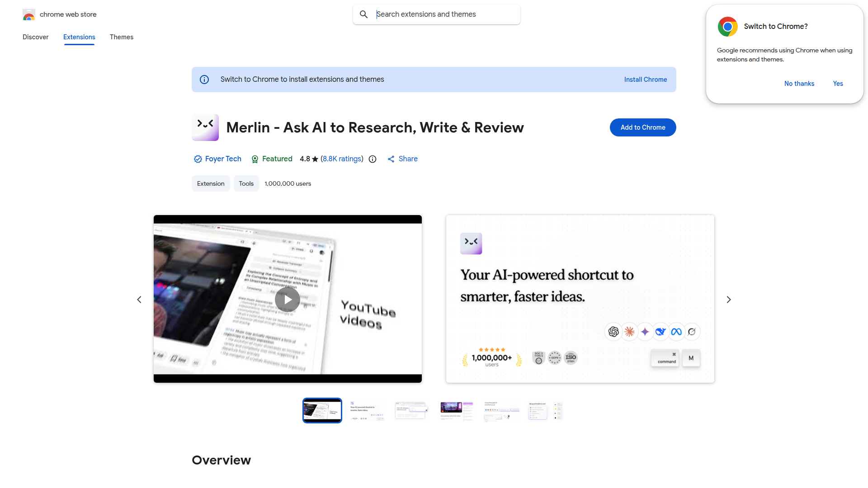868x488 pixels.
Task: Click the Chrome logo in popup
Action: point(727,27)
